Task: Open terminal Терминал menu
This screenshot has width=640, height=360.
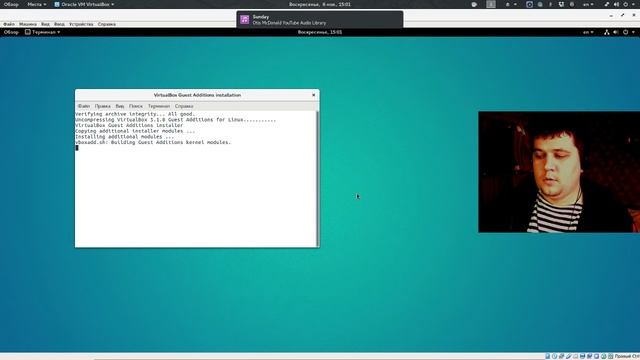Action: (159, 106)
